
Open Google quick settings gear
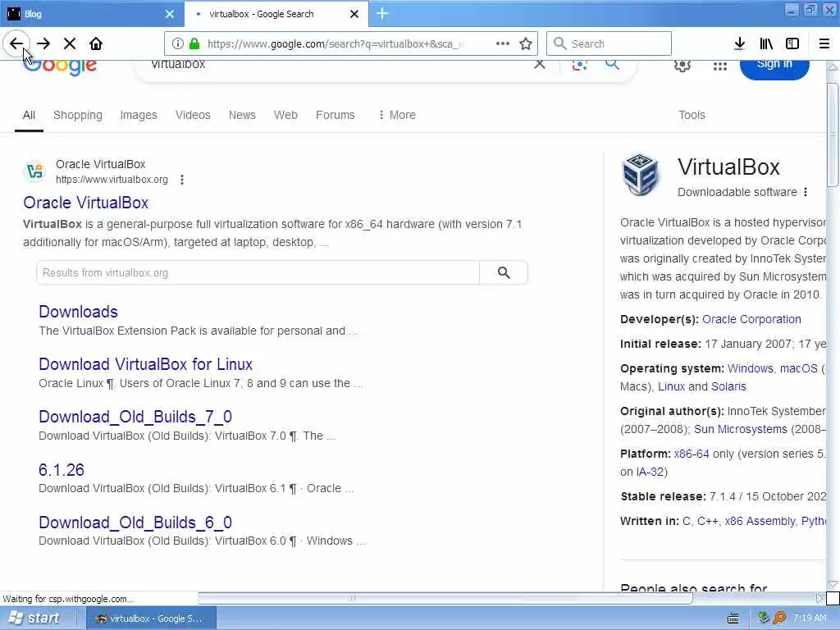click(682, 66)
